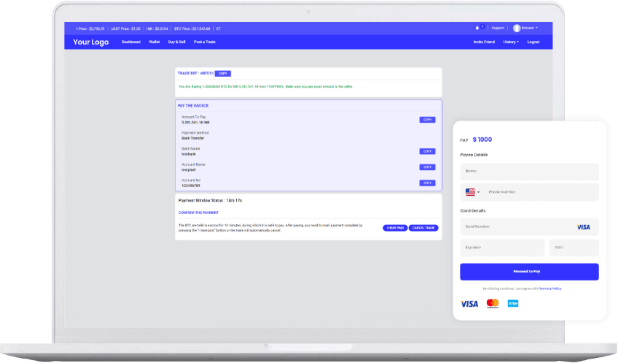Viewport: 618px width, 363px height.
Task: Copy the Amount To Pay value
Action: [x=427, y=120]
